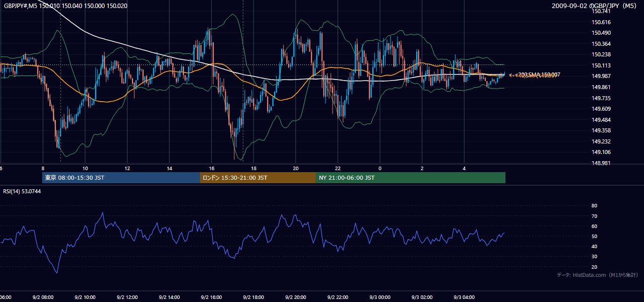
Task: Click price axis label 148.981
Action: pyautogui.click(x=602, y=163)
